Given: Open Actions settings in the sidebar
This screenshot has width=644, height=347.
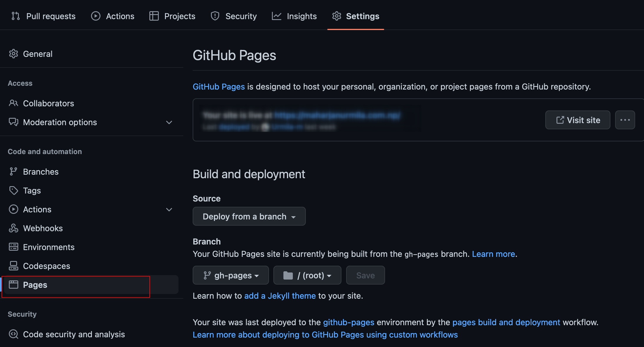Looking at the screenshot, I should click(x=91, y=209).
